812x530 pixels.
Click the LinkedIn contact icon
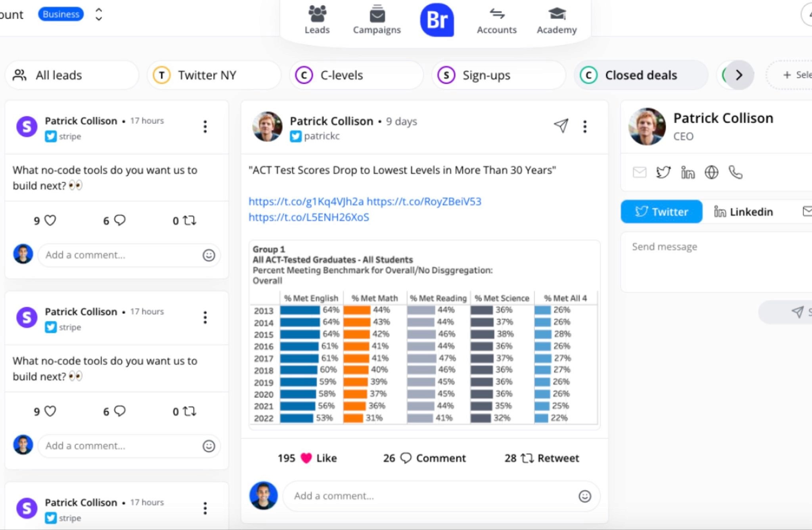click(x=688, y=172)
